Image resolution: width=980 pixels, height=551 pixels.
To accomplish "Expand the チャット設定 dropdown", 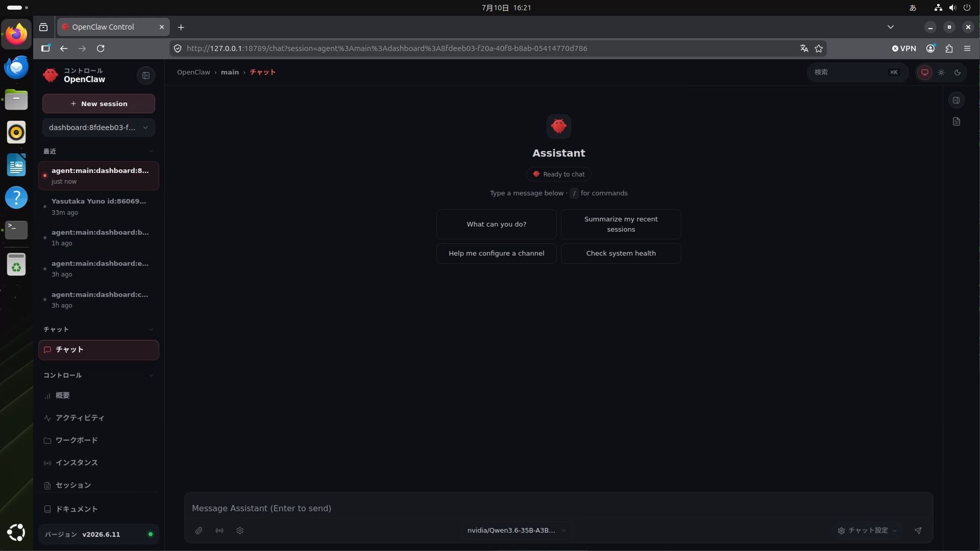I will (867, 531).
